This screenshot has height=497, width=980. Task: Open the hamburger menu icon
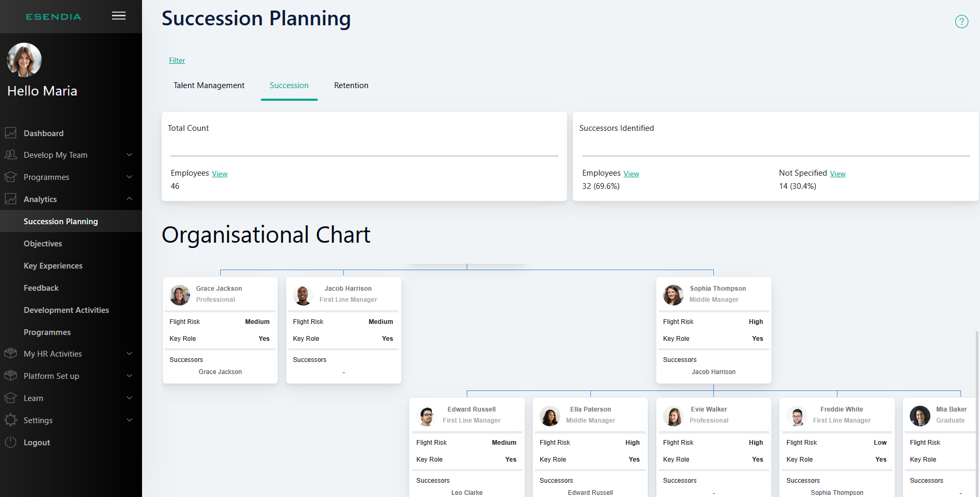point(119,16)
